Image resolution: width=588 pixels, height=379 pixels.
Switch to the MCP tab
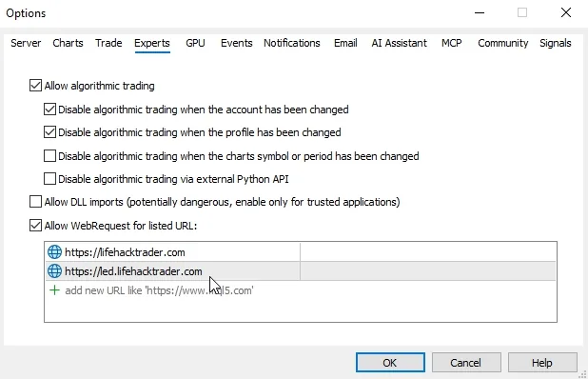click(x=452, y=43)
